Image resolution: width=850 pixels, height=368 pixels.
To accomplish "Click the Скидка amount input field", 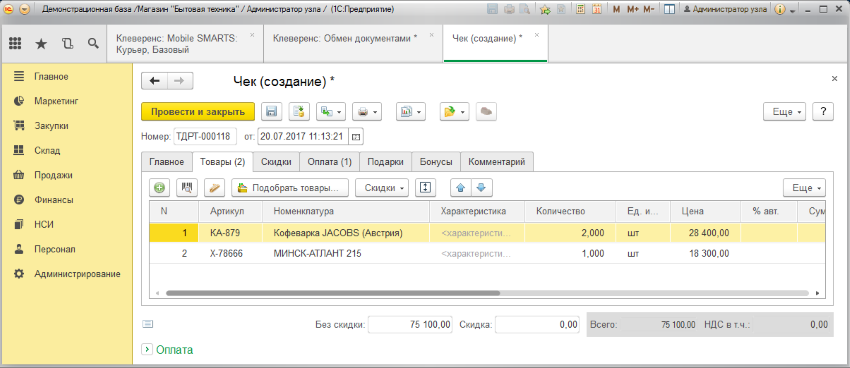I will click(537, 325).
